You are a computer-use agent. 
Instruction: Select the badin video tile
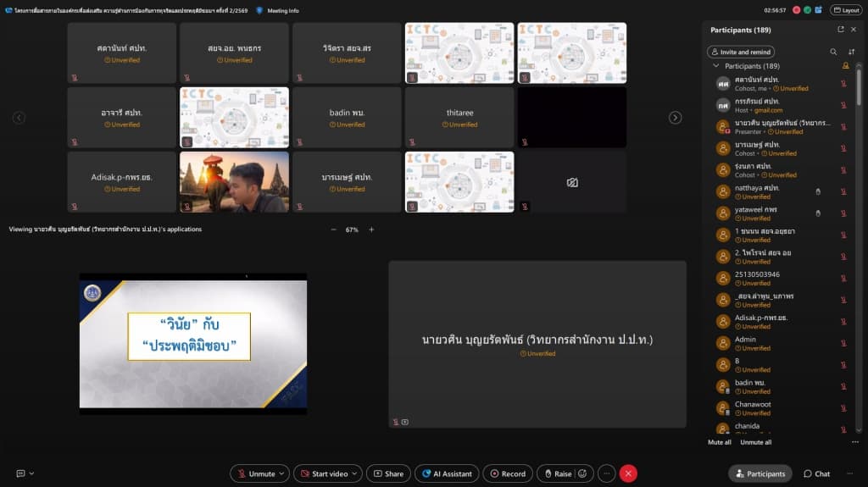click(x=347, y=118)
